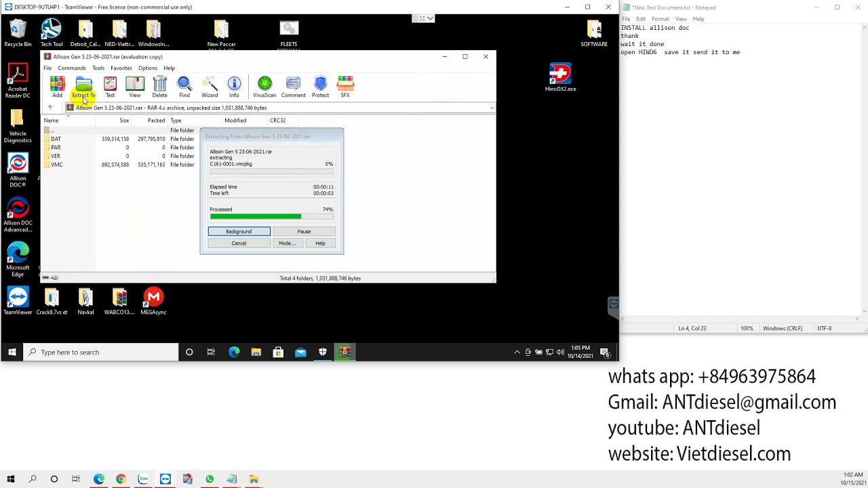The image size is (868, 488).
Task: Select the Allison DOC desktop shortcut
Action: 18,170
